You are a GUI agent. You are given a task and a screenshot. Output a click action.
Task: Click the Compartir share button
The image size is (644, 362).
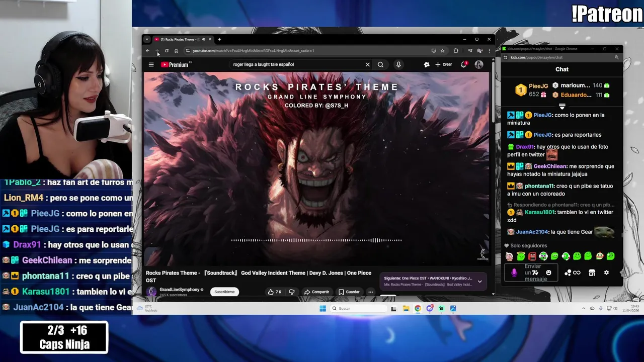(x=316, y=292)
